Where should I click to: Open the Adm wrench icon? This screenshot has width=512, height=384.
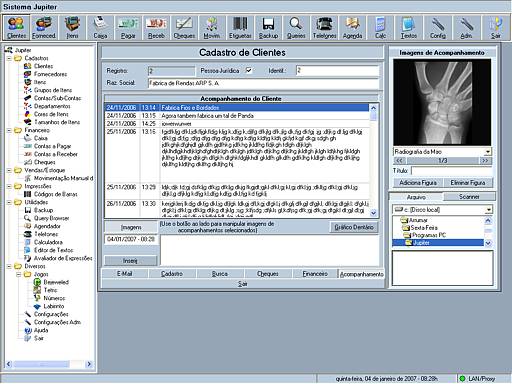click(x=466, y=27)
